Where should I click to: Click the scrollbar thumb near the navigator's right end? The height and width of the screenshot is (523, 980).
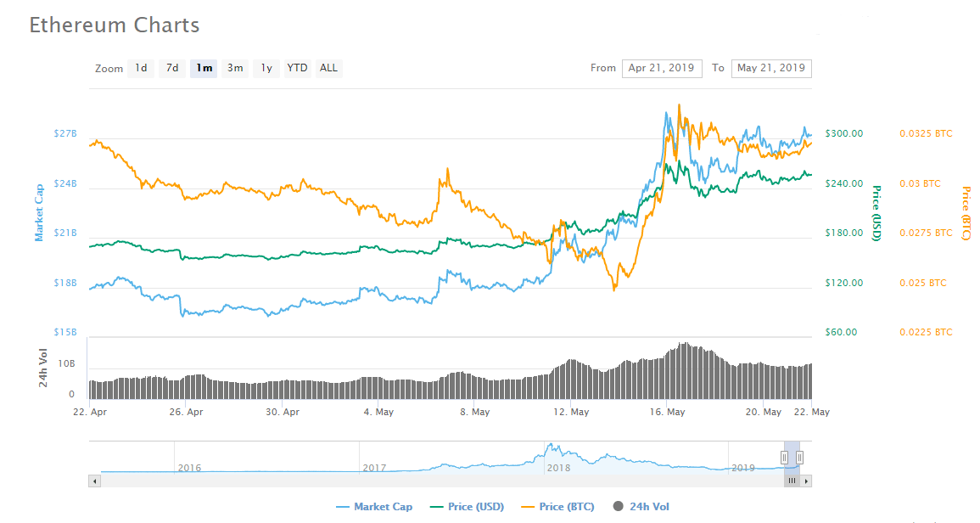pyautogui.click(x=791, y=481)
